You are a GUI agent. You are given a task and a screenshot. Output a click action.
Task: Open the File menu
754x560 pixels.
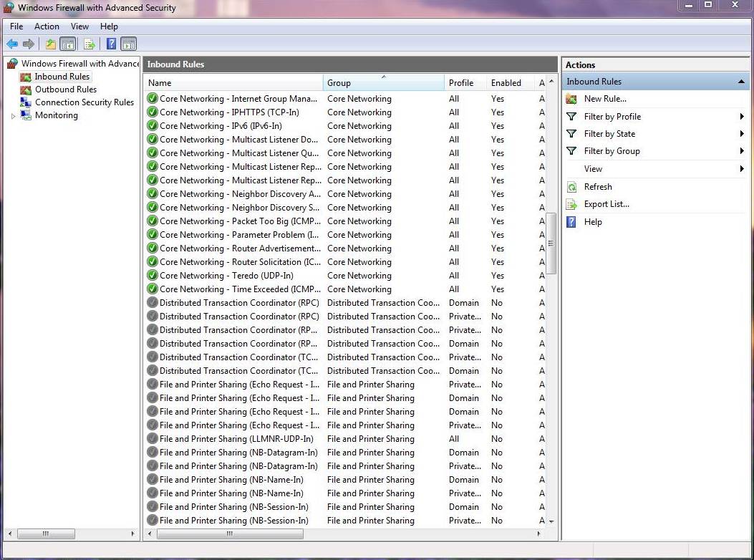pyautogui.click(x=16, y=26)
